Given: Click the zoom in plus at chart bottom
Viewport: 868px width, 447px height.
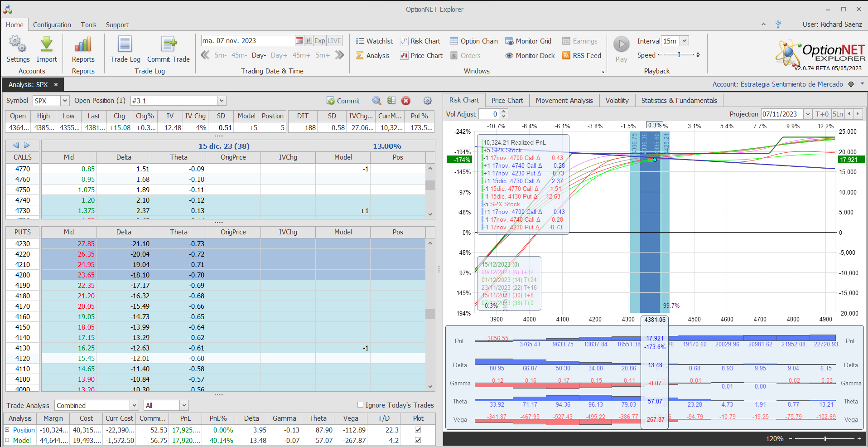Looking at the screenshot, I should click(859, 438).
